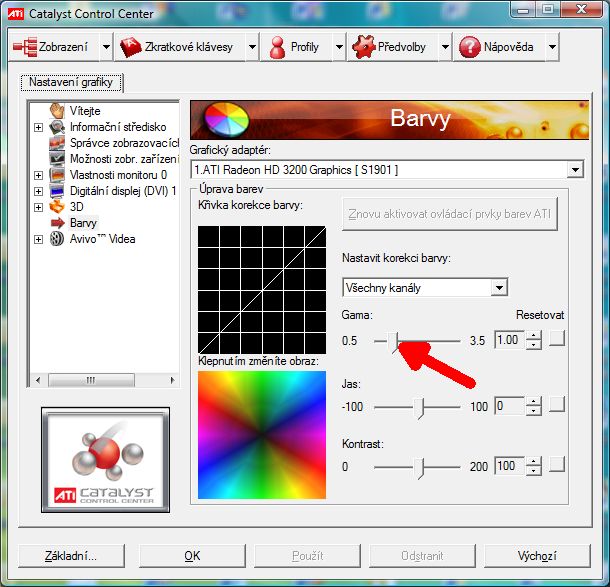
Task: Click the Zobrazení toolbar icon
Action: tap(26, 47)
